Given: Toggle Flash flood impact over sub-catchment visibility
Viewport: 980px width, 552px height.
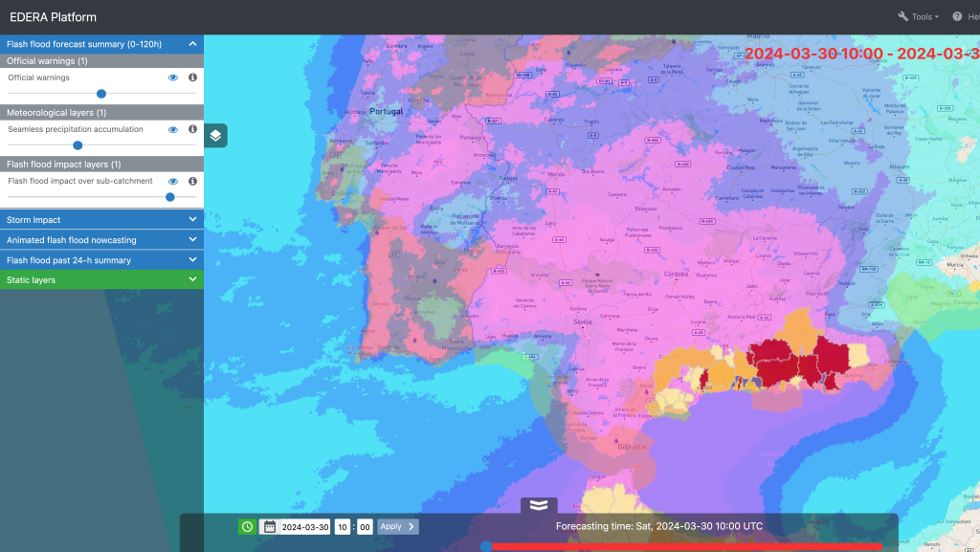Looking at the screenshot, I should pyautogui.click(x=173, y=181).
